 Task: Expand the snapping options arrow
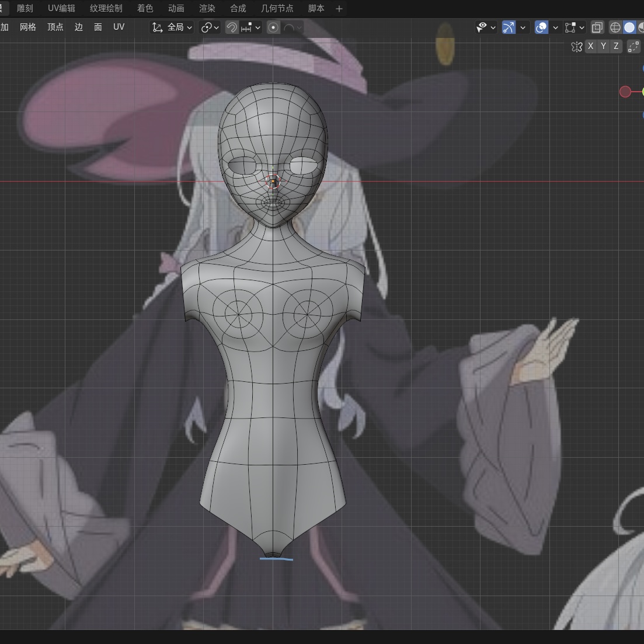pos(258,28)
